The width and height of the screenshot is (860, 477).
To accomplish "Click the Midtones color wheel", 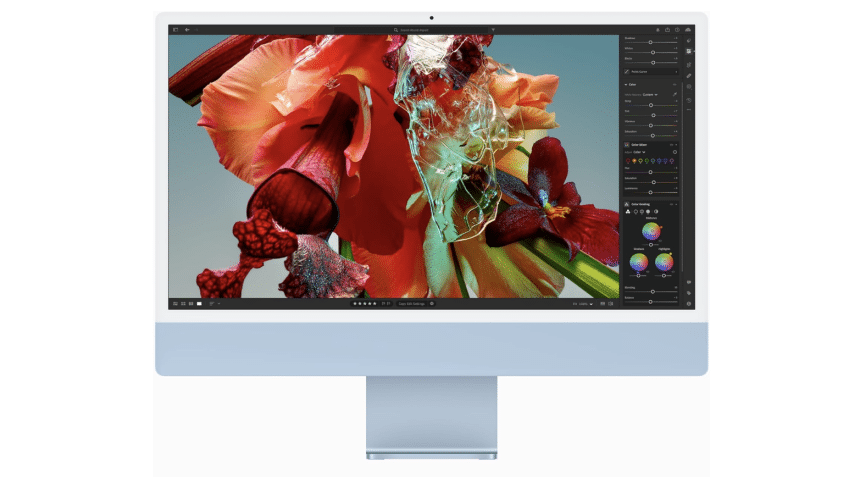I will coord(652,231).
